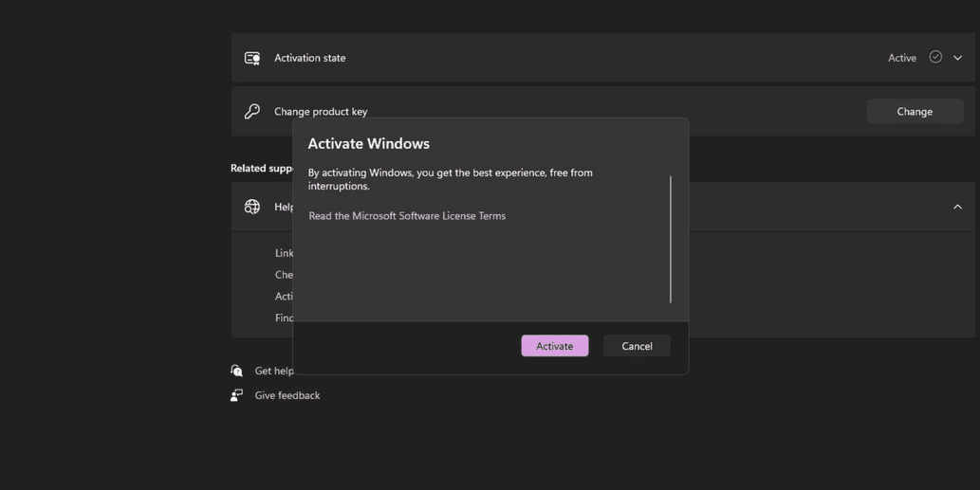Click the Change product key label

[x=321, y=112]
